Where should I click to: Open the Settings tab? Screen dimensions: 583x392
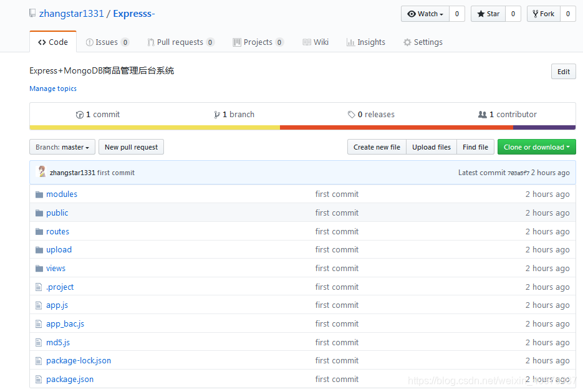coord(423,42)
